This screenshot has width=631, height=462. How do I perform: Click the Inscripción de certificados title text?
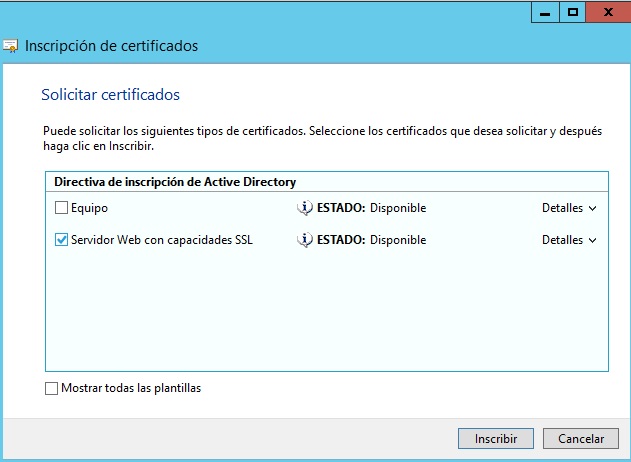[x=111, y=46]
